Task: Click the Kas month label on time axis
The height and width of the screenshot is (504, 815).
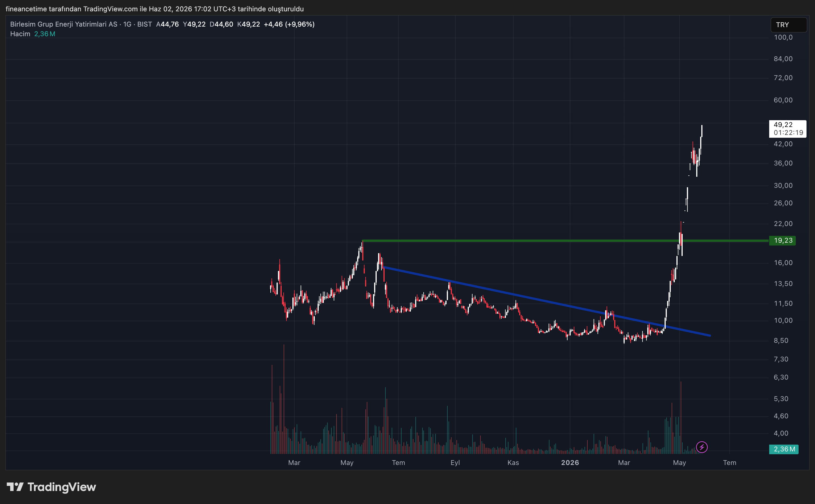Action: [513, 463]
